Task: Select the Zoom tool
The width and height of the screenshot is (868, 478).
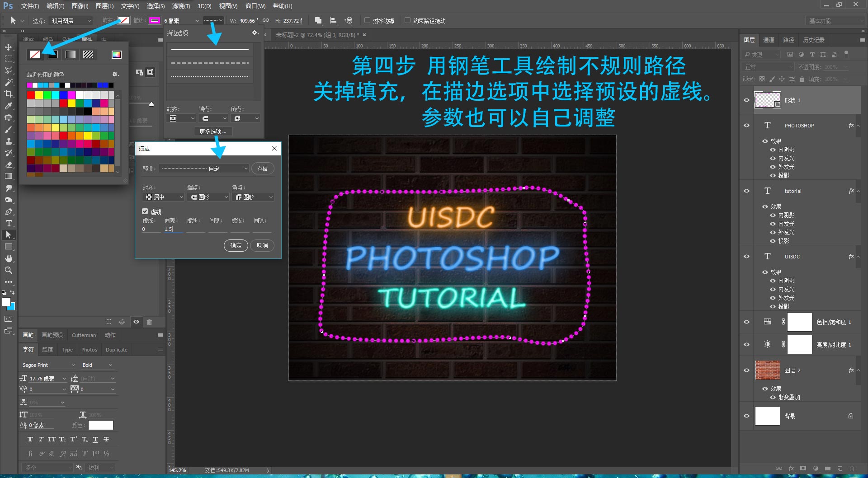Action: click(x=9, y=270)
